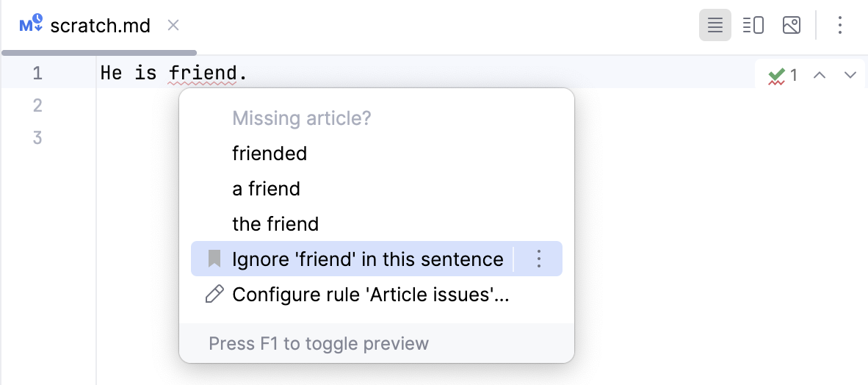Open the editor tab options menu
The width and height of the screenshot is (868, 385).
click(x=840, y=26)
